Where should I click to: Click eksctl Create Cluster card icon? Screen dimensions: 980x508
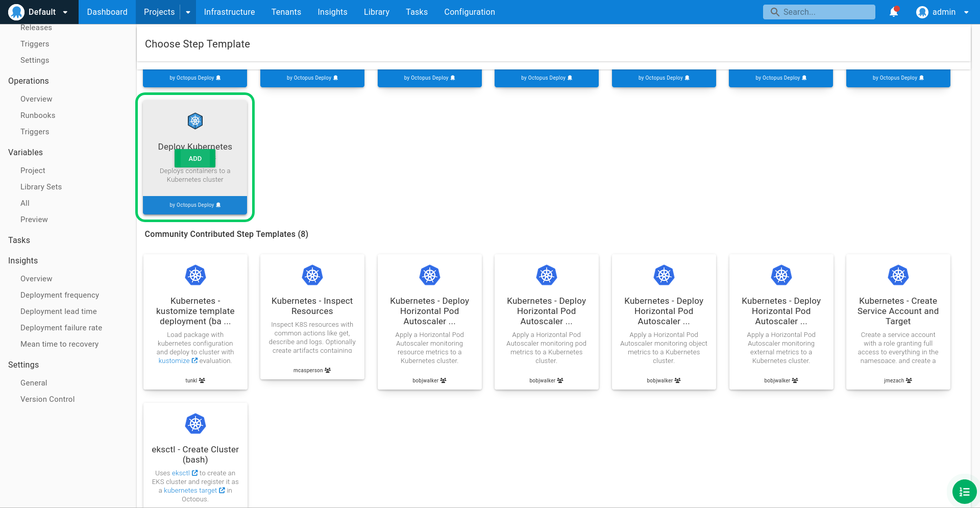195,424
